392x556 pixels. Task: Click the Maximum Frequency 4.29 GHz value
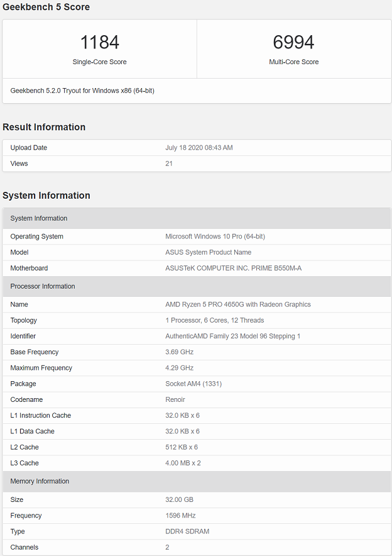click(179, 368)
